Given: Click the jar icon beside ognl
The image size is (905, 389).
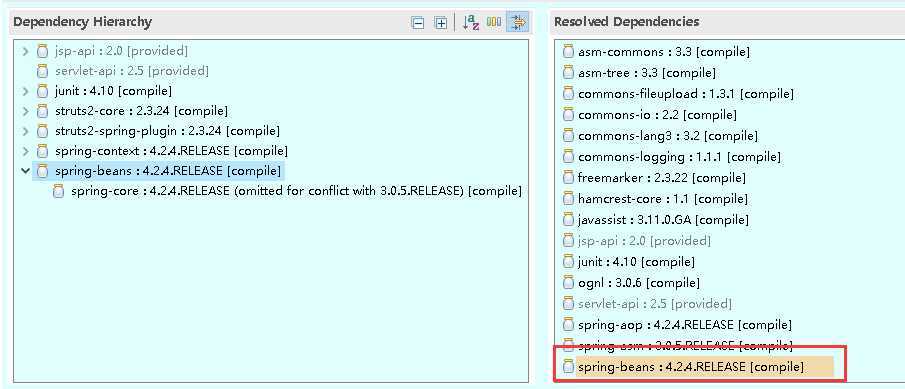Looking at the screenshot, I should point(569,283).
